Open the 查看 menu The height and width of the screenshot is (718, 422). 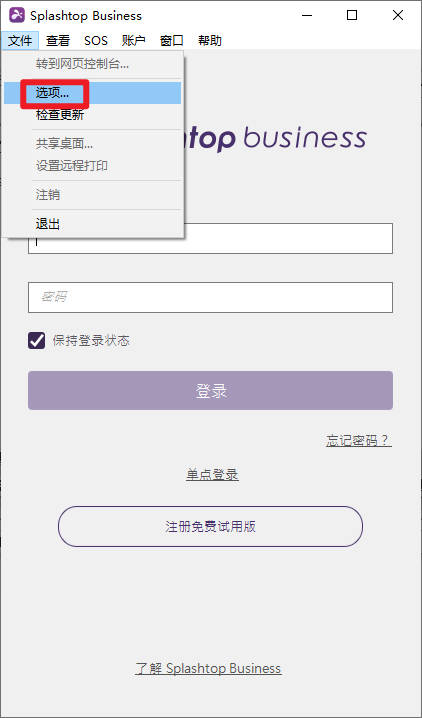click(58, 41)
